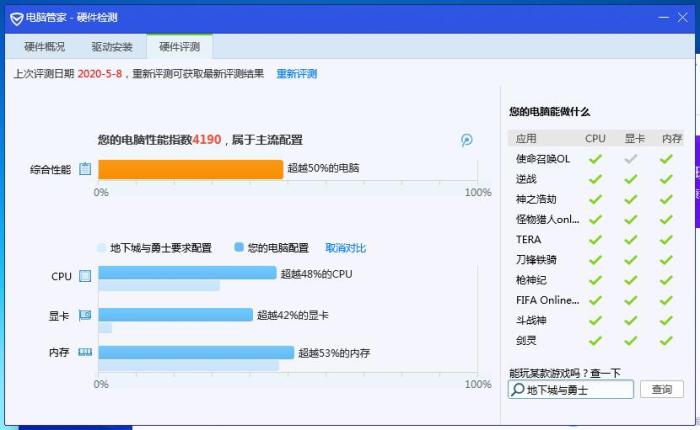Select the TERA game name
The height and width of the screenshot is (430, 700).
529,240
